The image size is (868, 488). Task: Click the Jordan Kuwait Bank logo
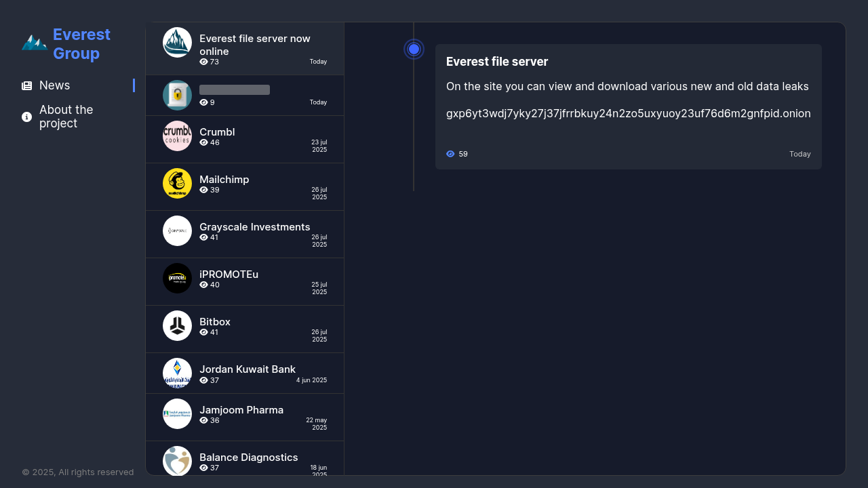(x=177, y=373)
